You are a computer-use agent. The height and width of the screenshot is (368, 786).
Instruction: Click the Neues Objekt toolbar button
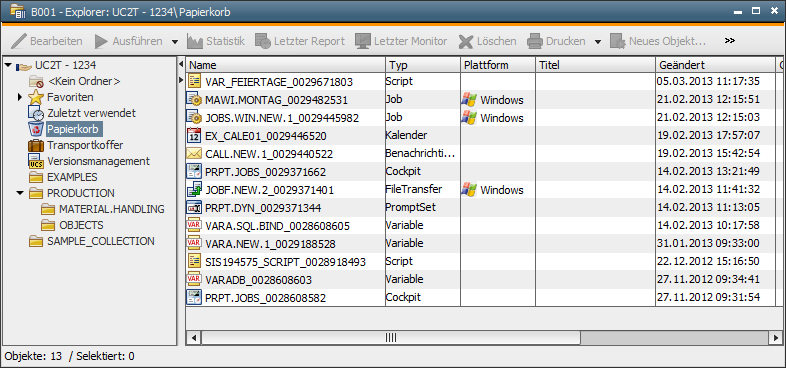pos(658,41)
